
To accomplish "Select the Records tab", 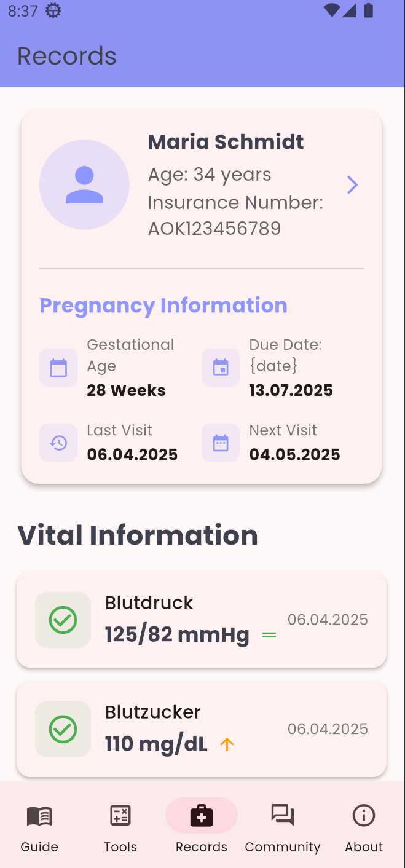I will pyautogui.click(x=202, y=827).
